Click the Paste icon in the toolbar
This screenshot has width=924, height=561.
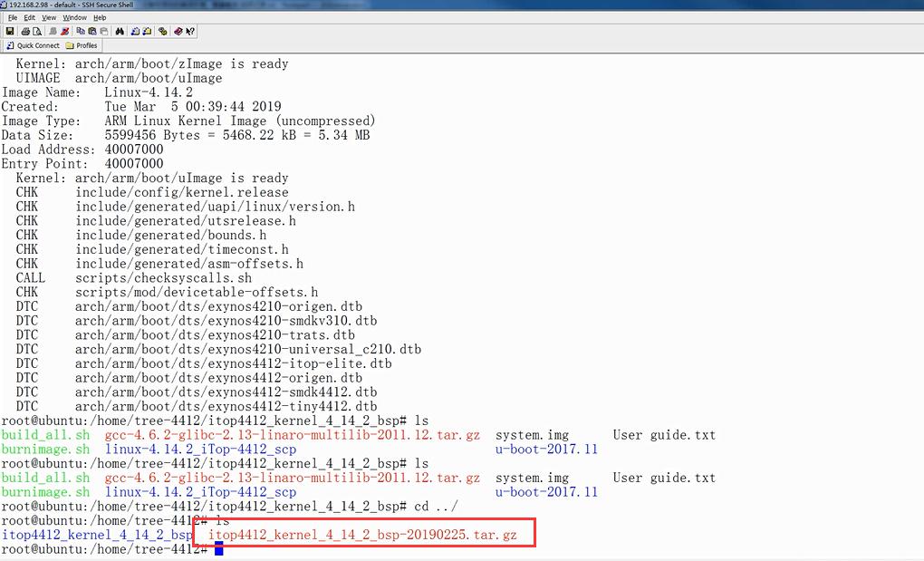coord(92,31)
